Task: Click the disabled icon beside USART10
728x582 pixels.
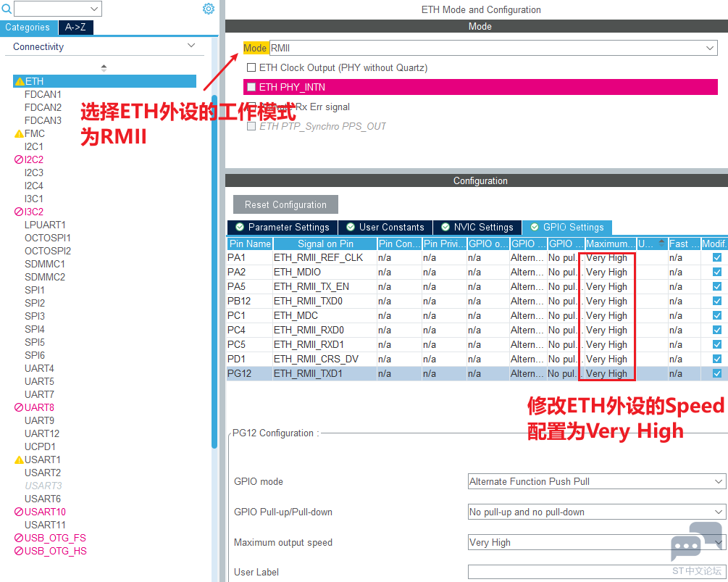Action: (x=19, y=512)
